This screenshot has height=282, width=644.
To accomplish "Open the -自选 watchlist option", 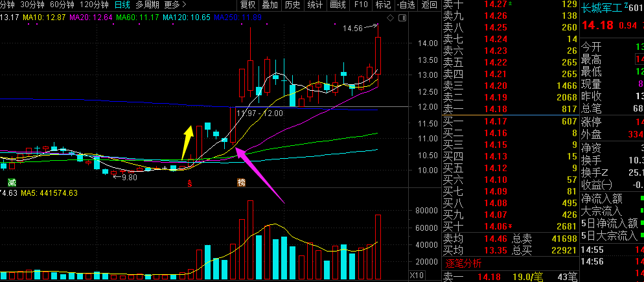I will point(406,5).
